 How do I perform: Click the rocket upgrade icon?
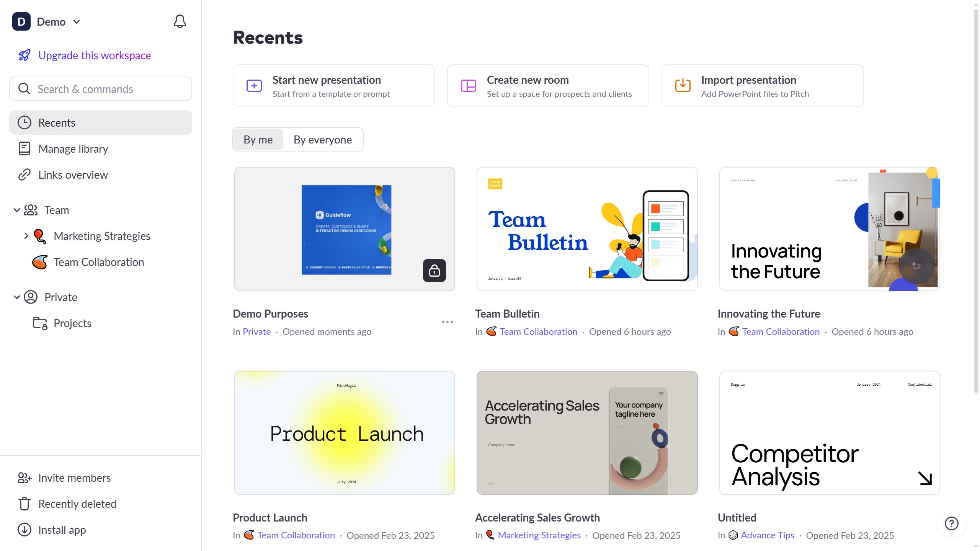point(24,55)
